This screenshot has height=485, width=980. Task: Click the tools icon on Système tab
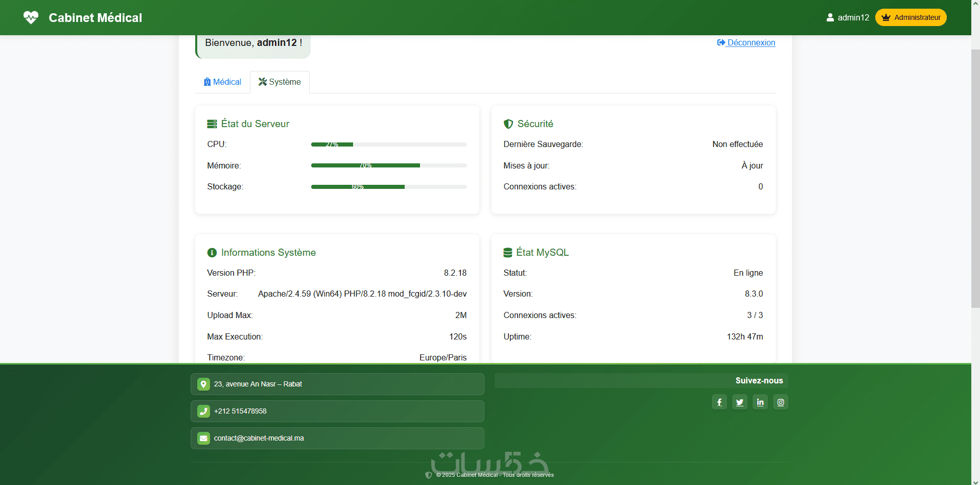(263, 82)
